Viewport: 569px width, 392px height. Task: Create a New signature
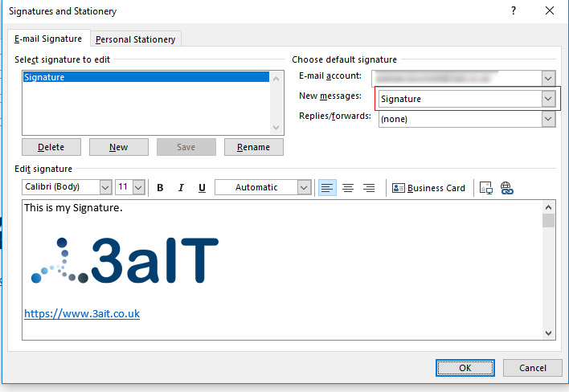(x=119, y=147)
